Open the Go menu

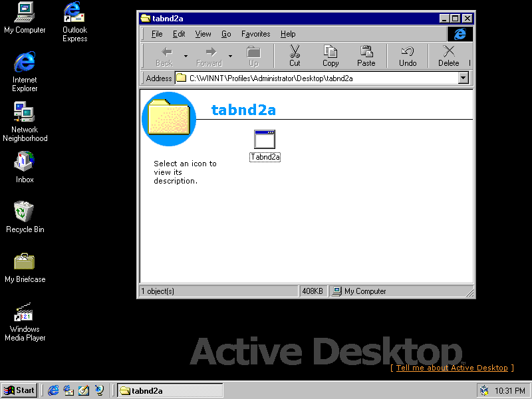pyautogui.click(x=226, y=34)
